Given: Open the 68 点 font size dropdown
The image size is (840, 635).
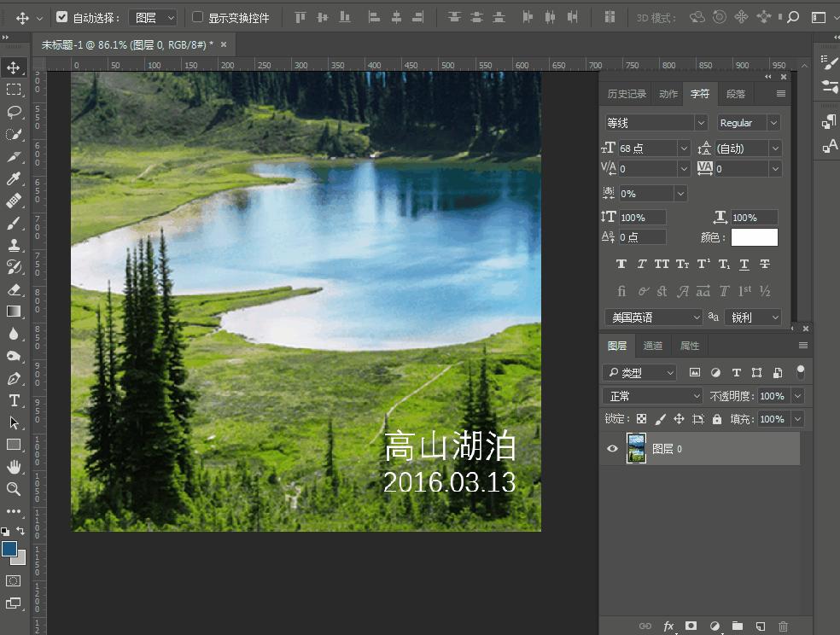Looking at the screenshot, I should point(684,149).
